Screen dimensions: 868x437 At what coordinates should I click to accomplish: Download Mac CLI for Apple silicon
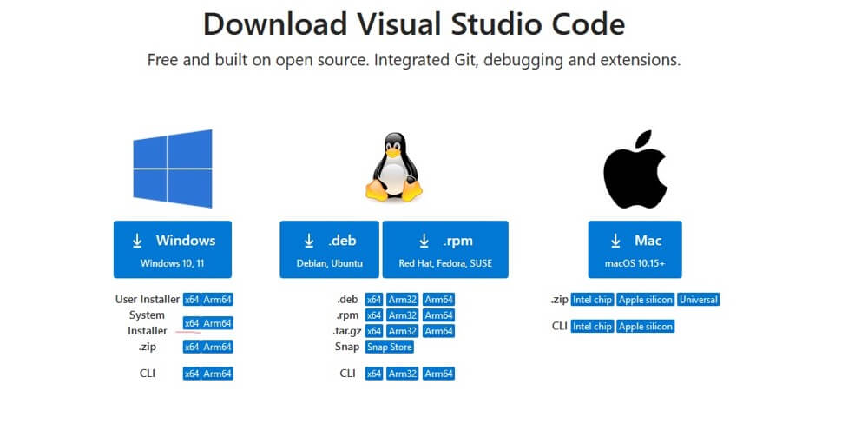pos(645,327)
